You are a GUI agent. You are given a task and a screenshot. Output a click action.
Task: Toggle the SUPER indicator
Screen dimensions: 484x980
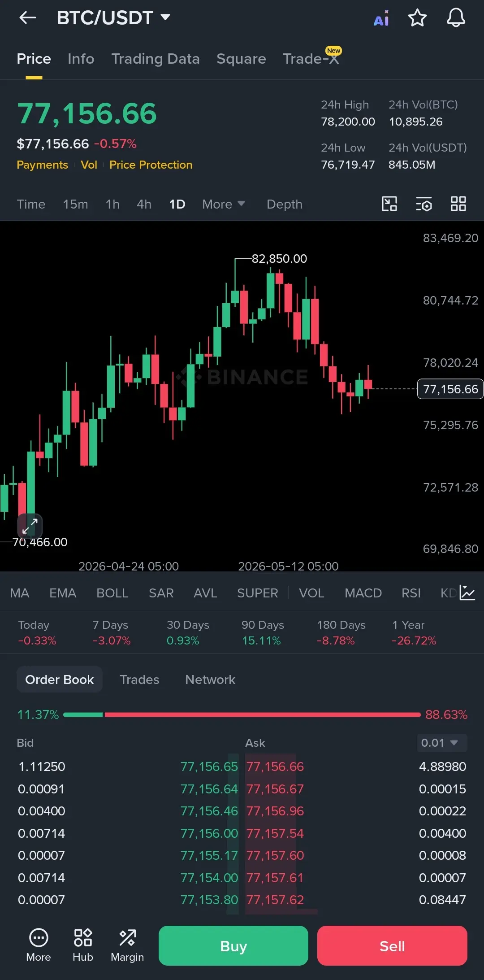(258, 593)
